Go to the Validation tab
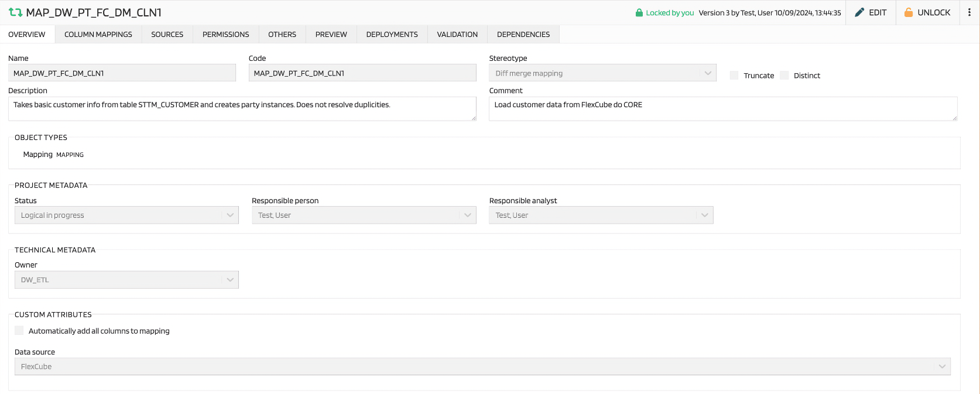 [457, 35]
